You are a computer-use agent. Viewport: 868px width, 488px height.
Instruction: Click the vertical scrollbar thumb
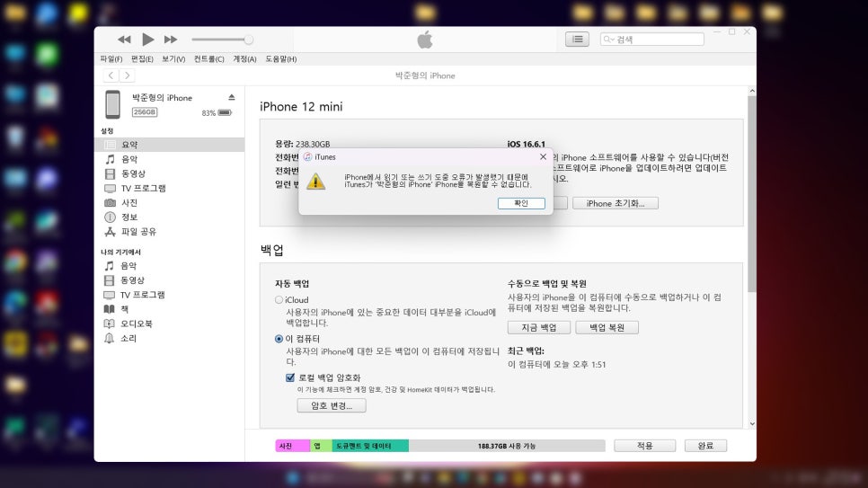pos(752,194)
